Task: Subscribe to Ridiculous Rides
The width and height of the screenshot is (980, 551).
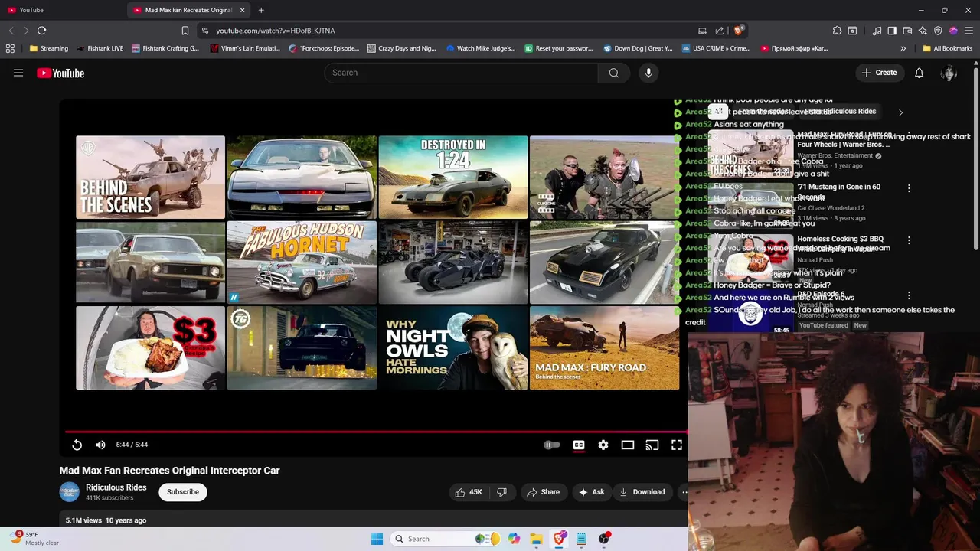Action: (x=183, y=492)
